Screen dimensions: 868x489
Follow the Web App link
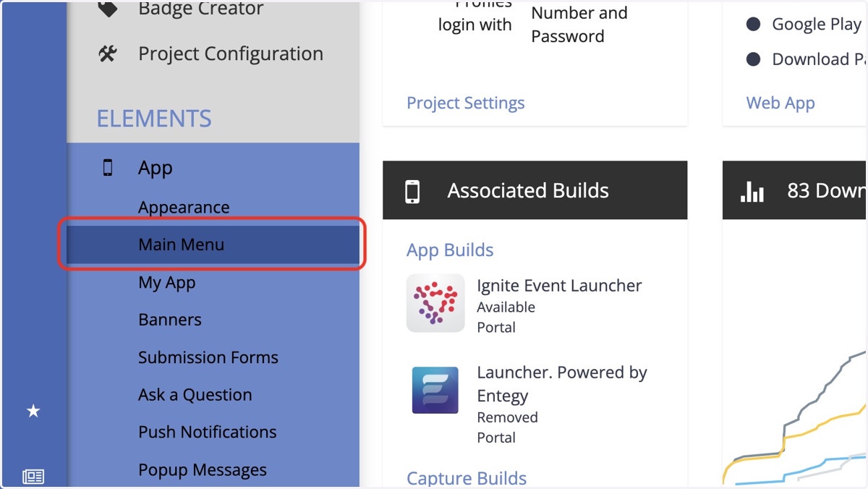coord(780,103)
